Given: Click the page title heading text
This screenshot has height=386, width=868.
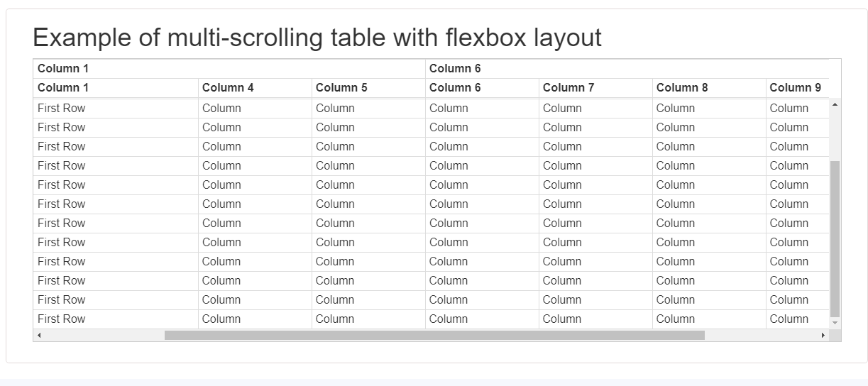Looking at the screenshot, I should coord(317,37).
